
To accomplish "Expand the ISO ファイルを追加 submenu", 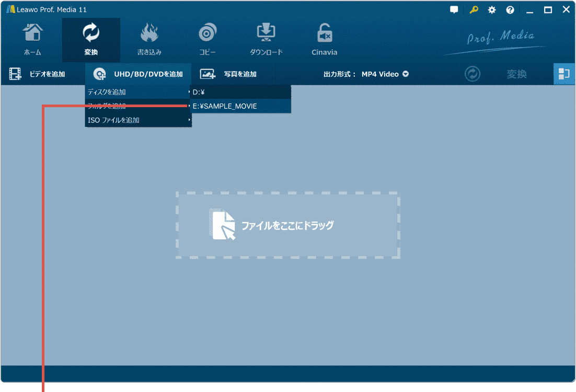I will (138, 120).
